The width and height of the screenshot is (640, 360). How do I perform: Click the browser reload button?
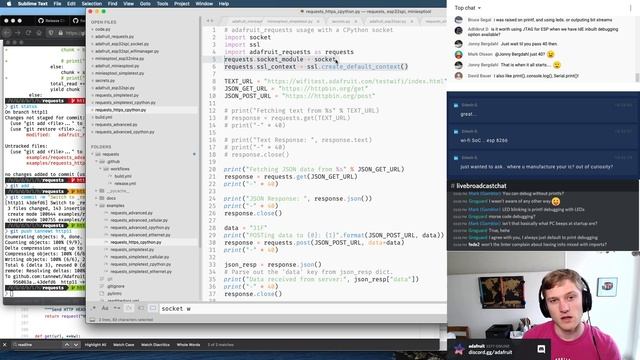pyautogui.click(x=28, y=33)
